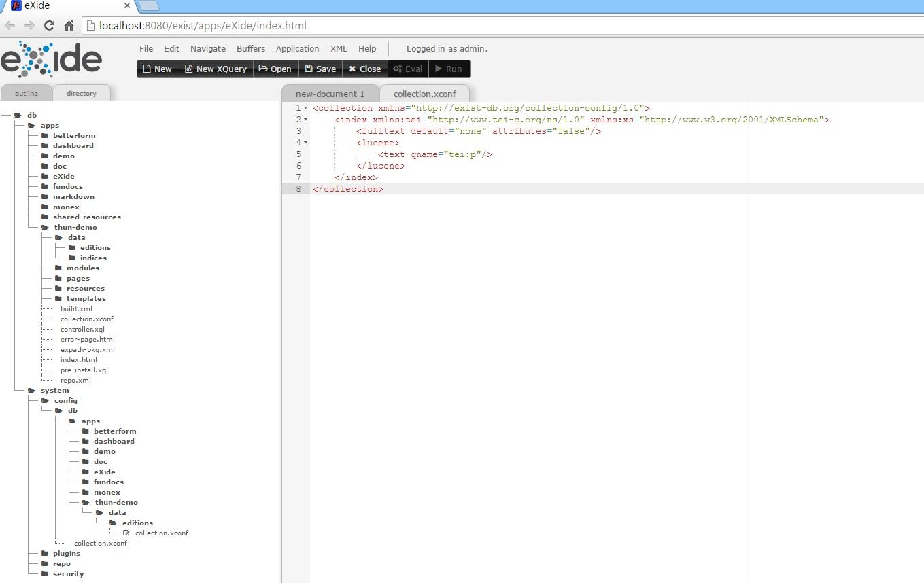The width and height of the screenshot is (924, 583).
Task: Fold the lucene element at line 4
Action: [x=305, y=143]
